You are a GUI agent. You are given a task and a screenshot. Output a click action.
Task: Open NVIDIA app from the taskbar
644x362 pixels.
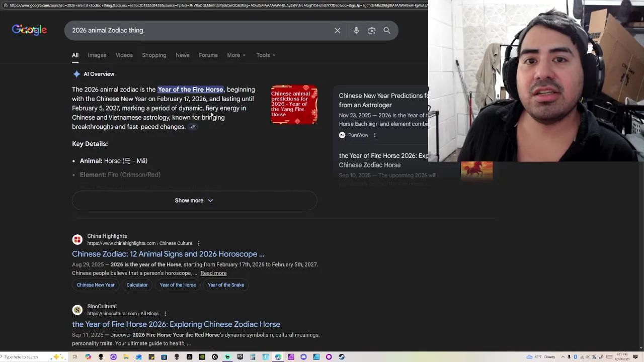pyautogui.click(x=202, y=357)
